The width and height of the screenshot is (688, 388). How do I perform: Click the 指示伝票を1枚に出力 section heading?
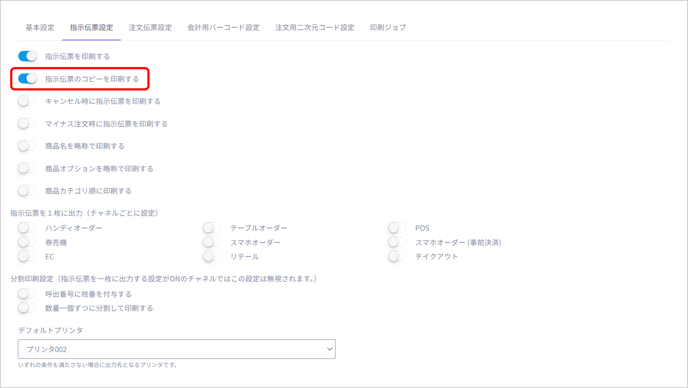(84, 213)
